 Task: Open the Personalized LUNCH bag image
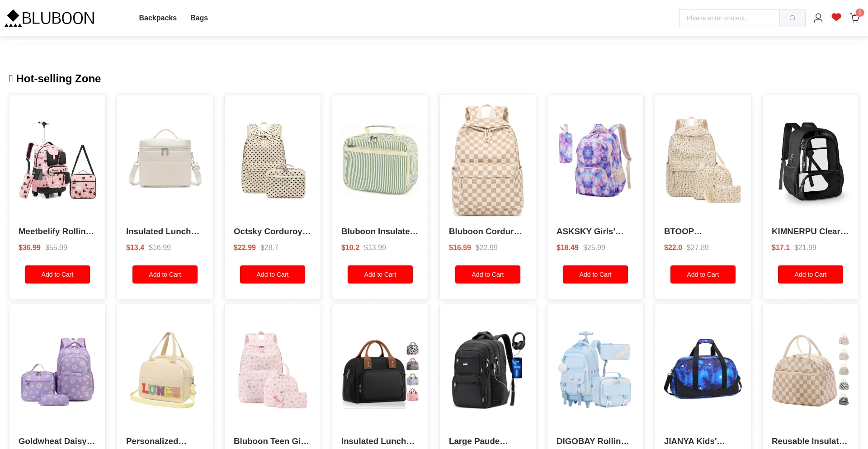pyautogui.click(x=165, y=370)
